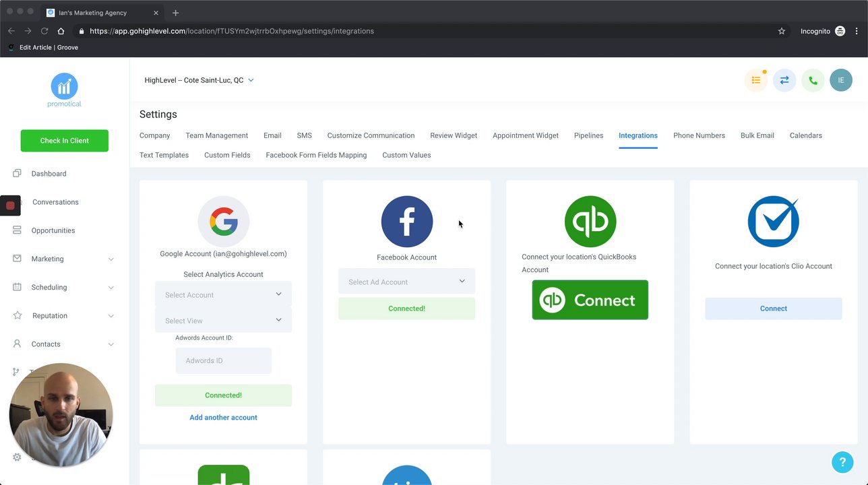The height and width of the screenshot is (485, 868).
Task: Open Customize Communication tab
Action: [371, 135]
